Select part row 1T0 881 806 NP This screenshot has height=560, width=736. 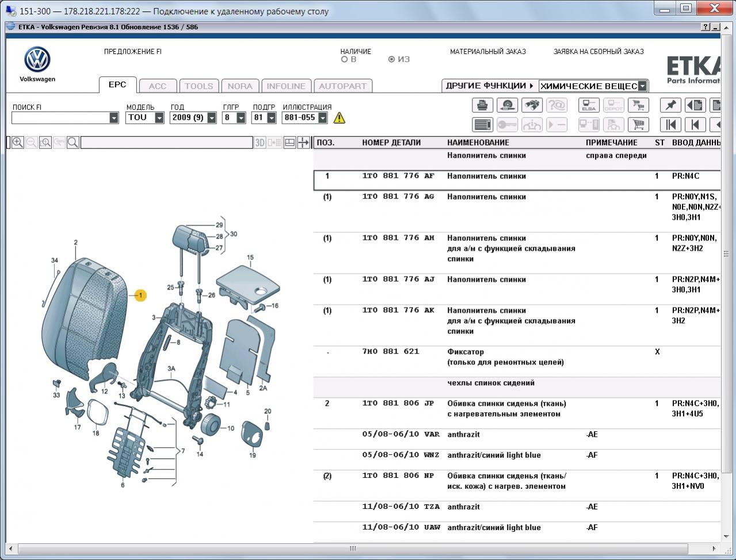[x=517, y=486]
